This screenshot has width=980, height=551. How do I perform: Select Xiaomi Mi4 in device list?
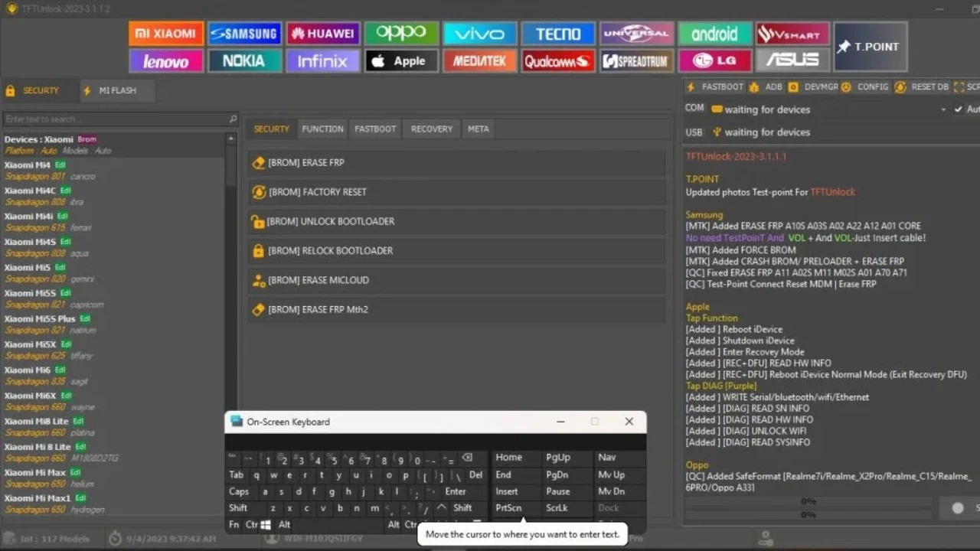coord(113,170)
